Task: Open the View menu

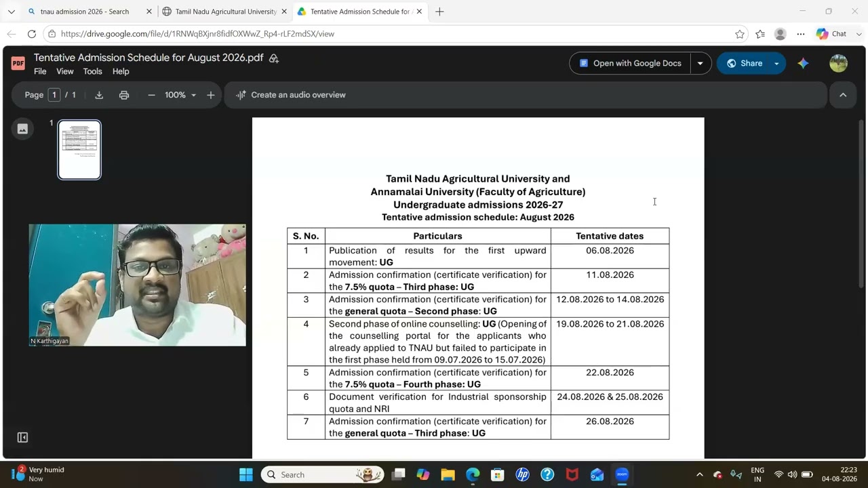Action: pyautogui.click(x=65, y=71)
